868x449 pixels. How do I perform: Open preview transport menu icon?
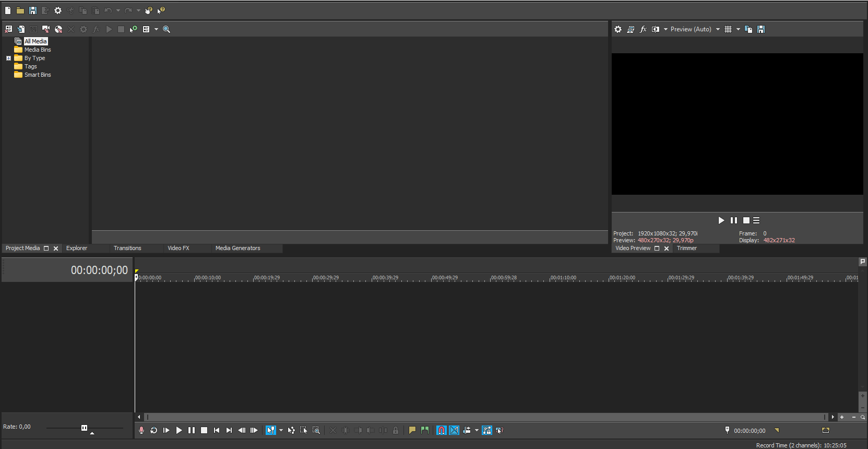(756, 220)
